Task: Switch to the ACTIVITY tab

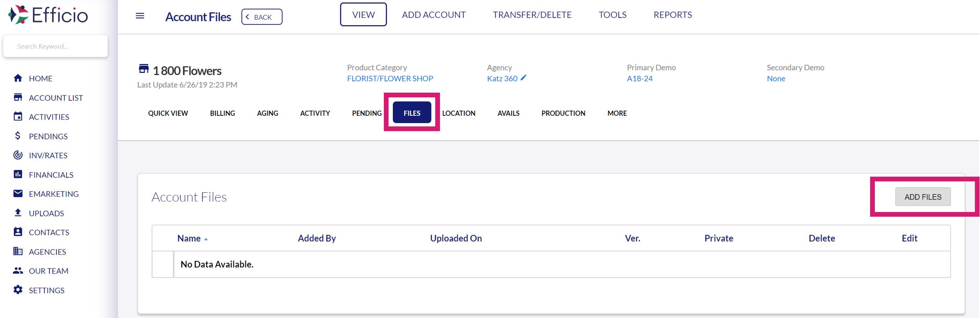Action: point(315,113)
